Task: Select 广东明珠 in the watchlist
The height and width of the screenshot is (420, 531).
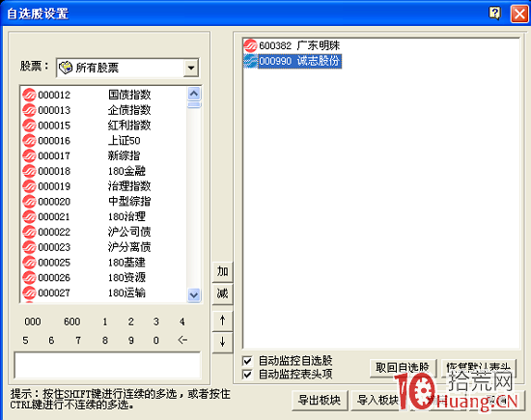Action: point(319,45)
